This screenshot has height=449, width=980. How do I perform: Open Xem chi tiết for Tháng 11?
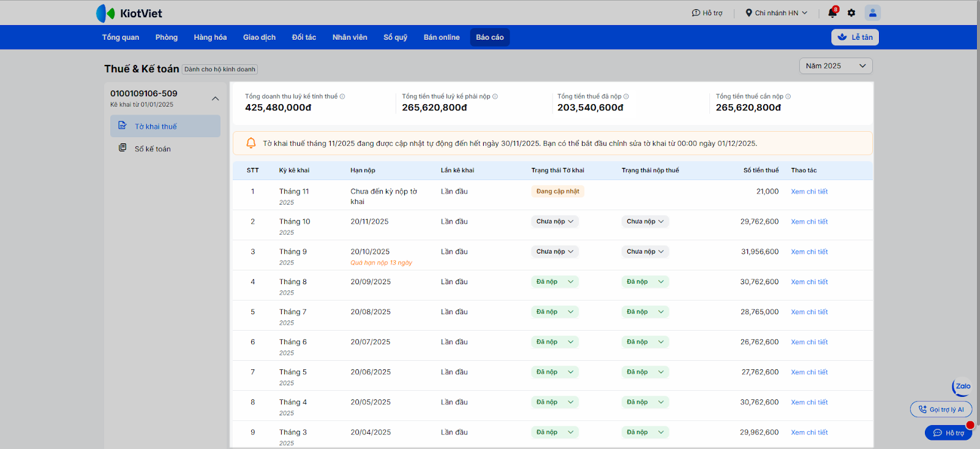809,192
